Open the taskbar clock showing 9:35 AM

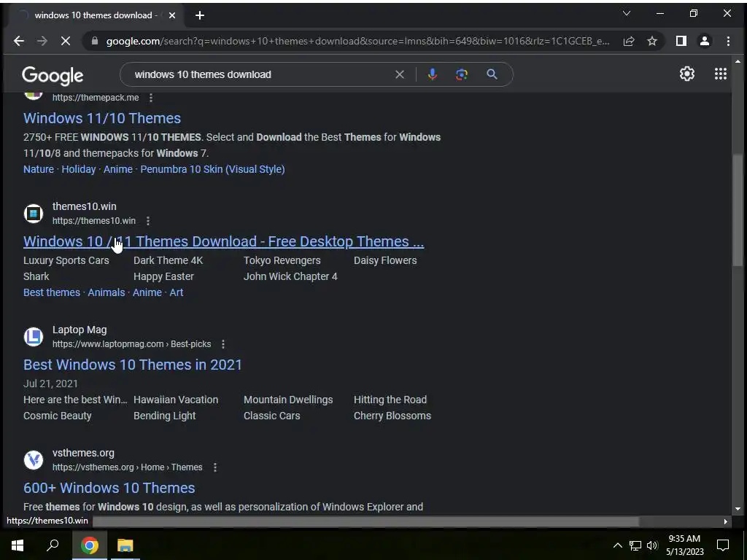click(x=684, y=545)
